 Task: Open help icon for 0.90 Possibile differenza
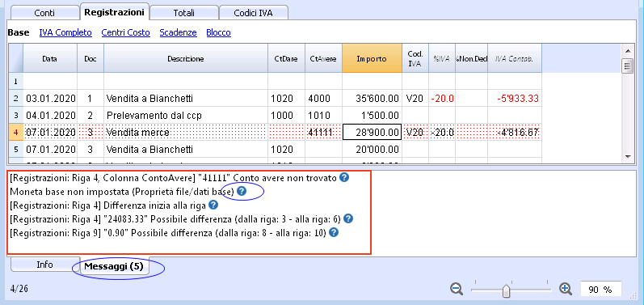coord(334,232)
